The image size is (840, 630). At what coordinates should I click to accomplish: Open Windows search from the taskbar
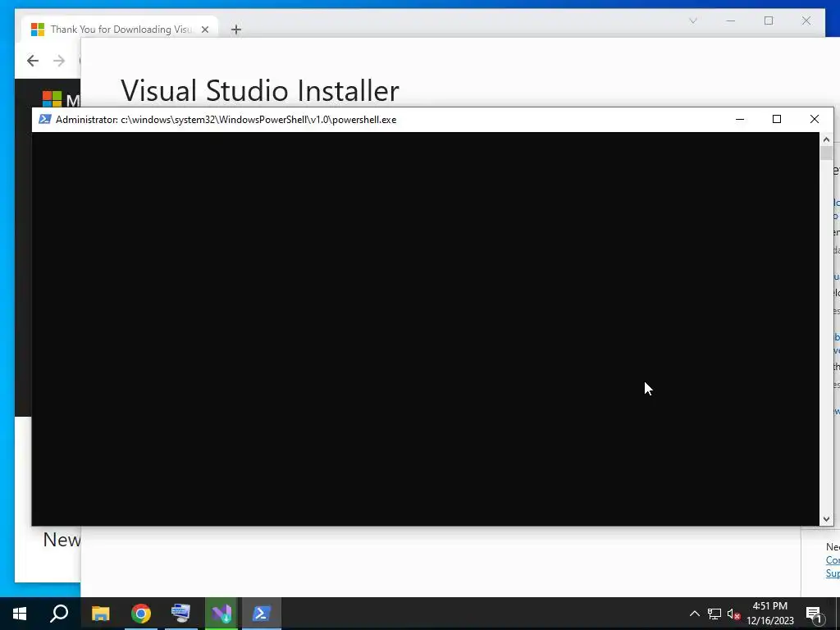59,614
